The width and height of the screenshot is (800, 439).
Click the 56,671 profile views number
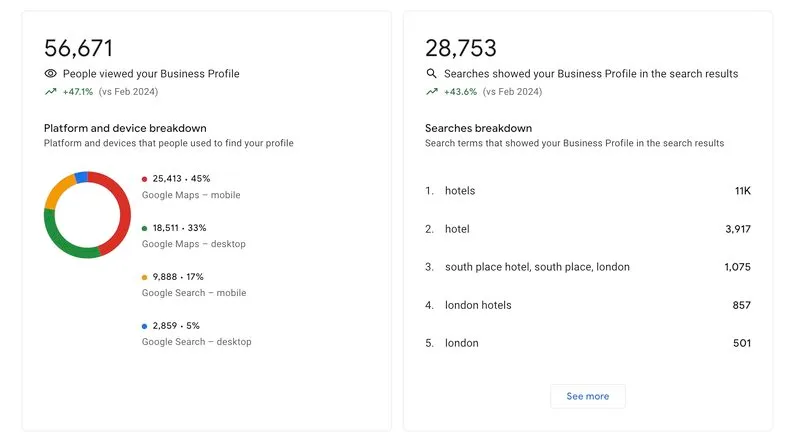click(79, 48)
